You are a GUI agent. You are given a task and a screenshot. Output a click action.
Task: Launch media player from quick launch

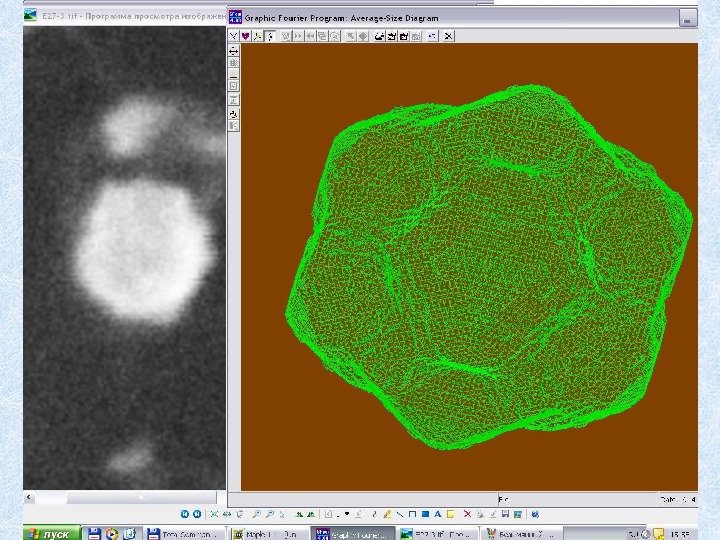(x=112, y=534)
